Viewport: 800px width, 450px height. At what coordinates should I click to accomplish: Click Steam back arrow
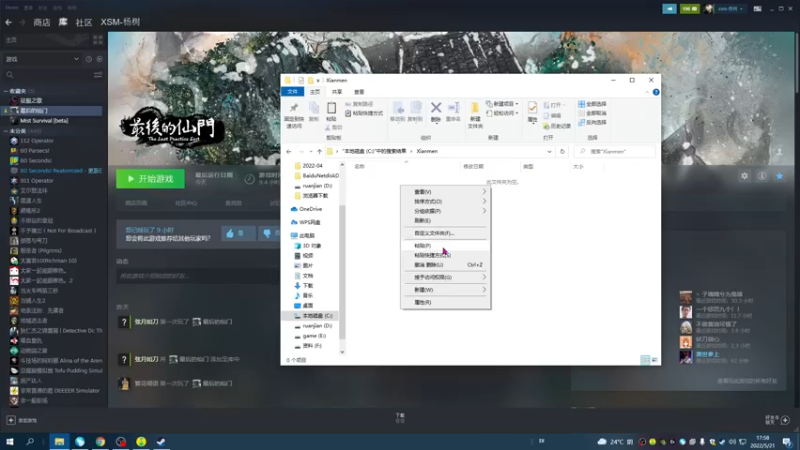point(9,22)
